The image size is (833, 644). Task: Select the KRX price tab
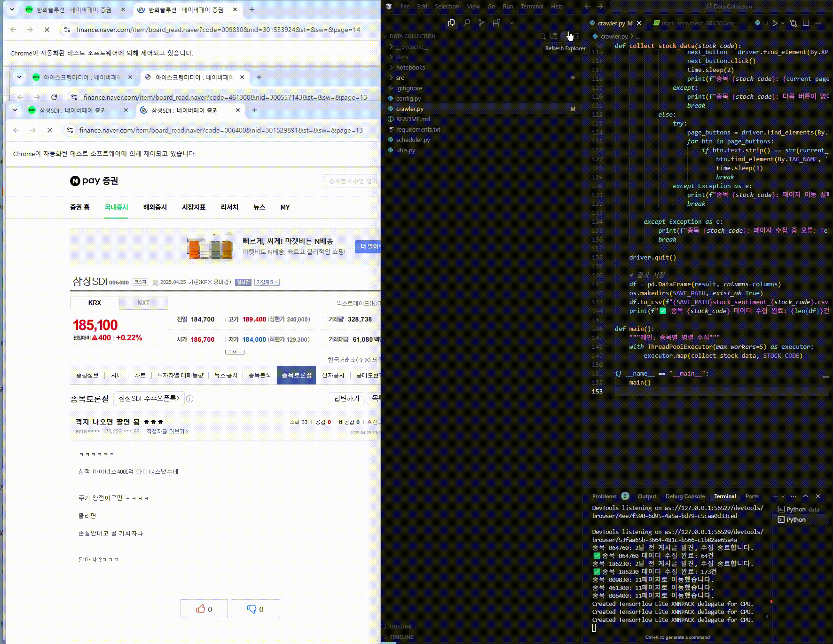[x=94, y=303]
